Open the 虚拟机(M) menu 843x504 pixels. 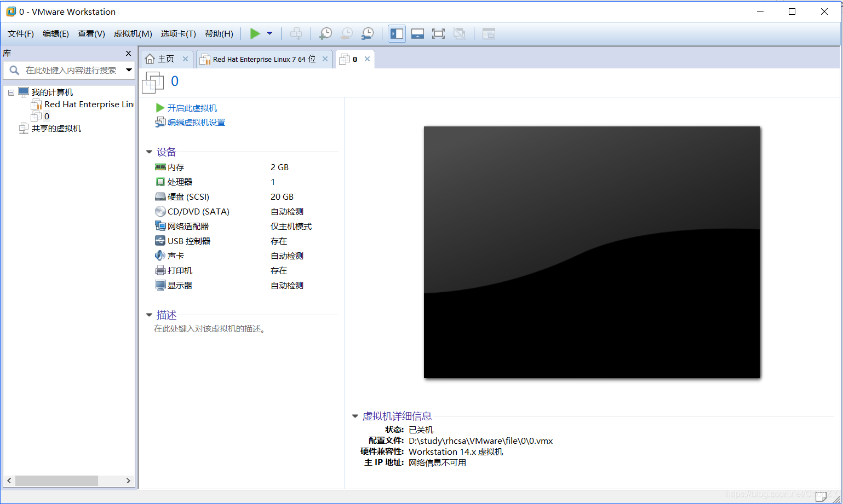coord(133,33)
